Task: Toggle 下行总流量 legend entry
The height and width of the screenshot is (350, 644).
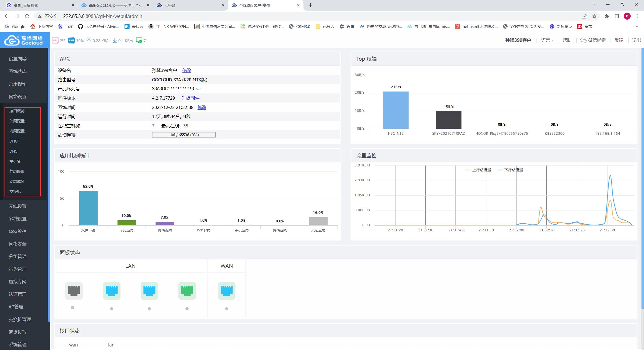Action: pyautogui.click(x=510, y=170)
